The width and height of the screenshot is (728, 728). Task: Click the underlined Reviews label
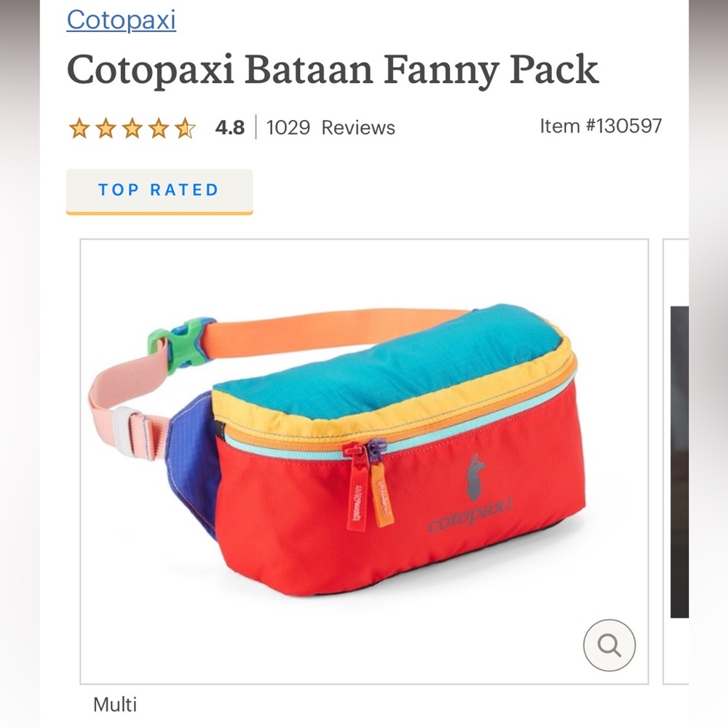[x=364, y=127]
